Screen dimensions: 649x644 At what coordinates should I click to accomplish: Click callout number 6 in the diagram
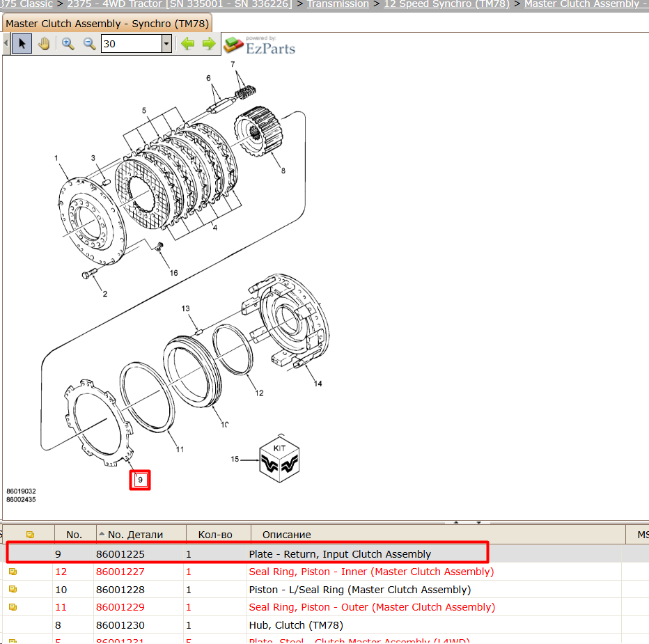pyautogui.click(x=208, y=78)
